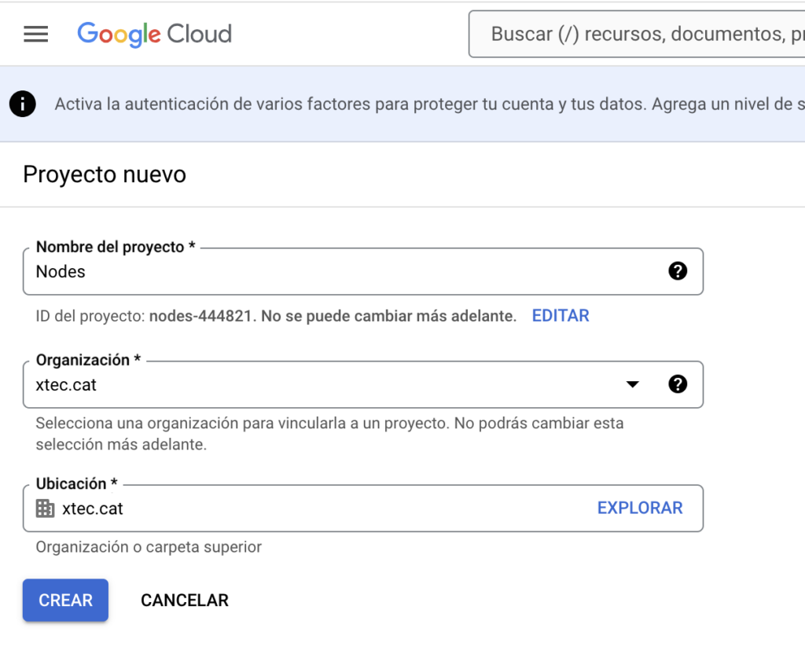Click the project ID text nodes-444821
Viewport: 805px width, 672px height.
(x=201, y=316)
